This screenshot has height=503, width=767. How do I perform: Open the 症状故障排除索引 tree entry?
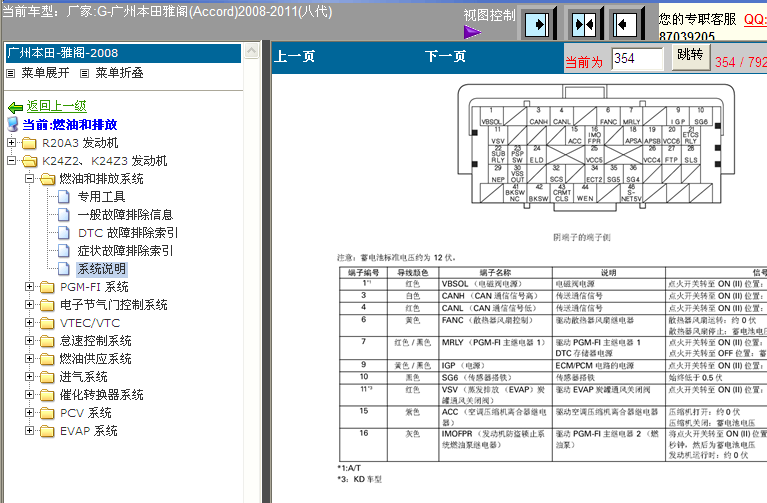pyautogui.click(x=125, y=251)
